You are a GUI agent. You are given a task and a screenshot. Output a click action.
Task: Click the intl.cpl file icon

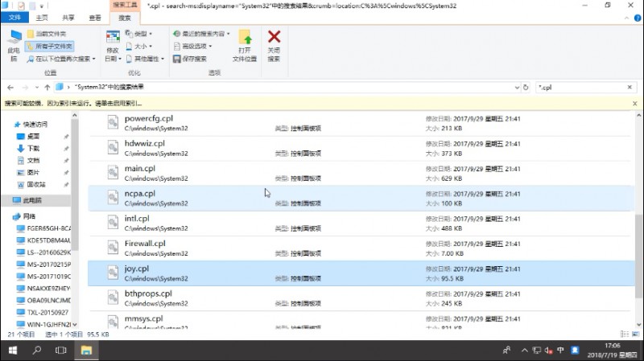(113, 223)
